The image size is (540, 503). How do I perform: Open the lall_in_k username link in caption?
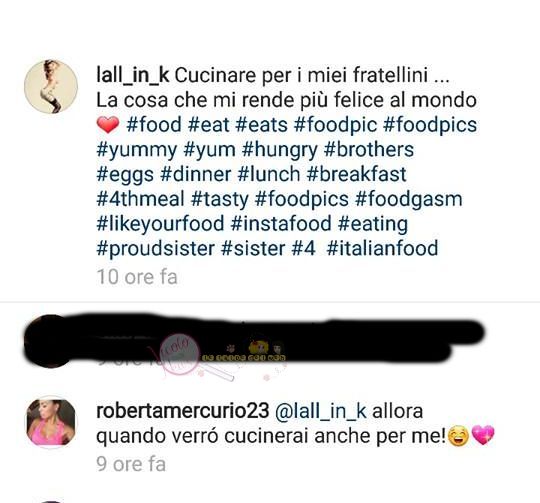pyautogui.click(x=133, y=76)
